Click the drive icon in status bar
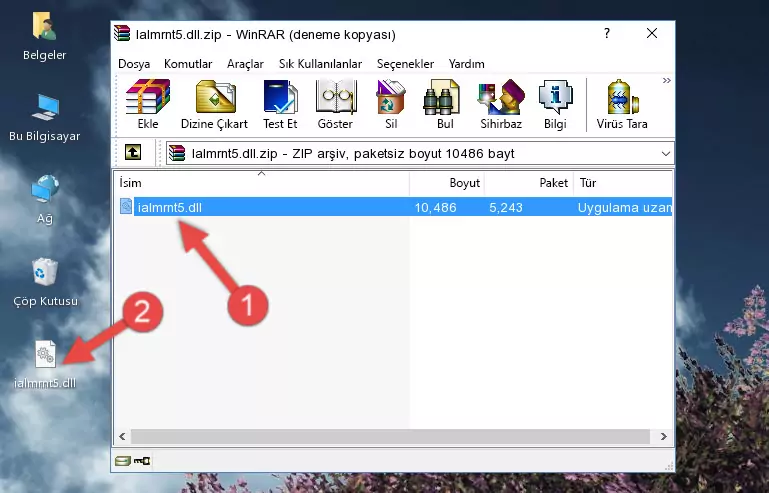The image size is (769, 493). tap(123, 461)
